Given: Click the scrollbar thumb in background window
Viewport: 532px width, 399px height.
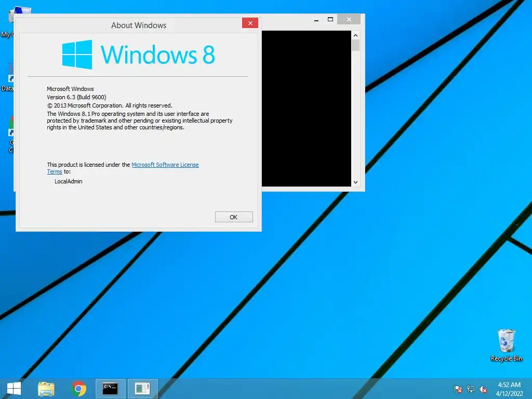Looking at the screenshot, I should tap(355, 45).
